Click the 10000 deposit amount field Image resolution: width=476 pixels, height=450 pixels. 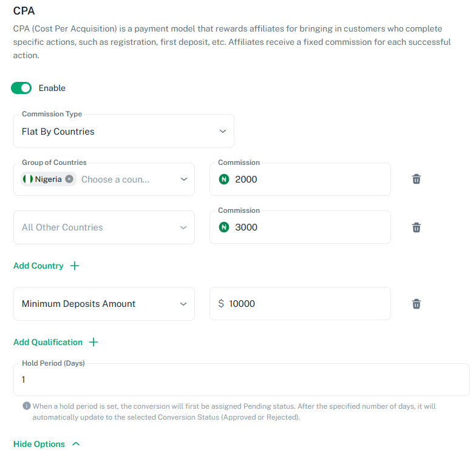tap(307, 304)
